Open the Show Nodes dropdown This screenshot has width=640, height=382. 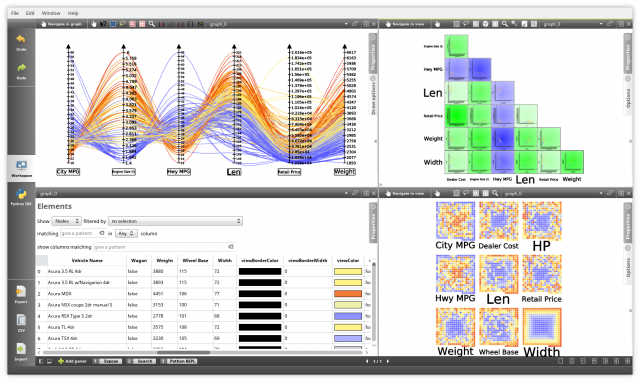click(x=66, y=221)
